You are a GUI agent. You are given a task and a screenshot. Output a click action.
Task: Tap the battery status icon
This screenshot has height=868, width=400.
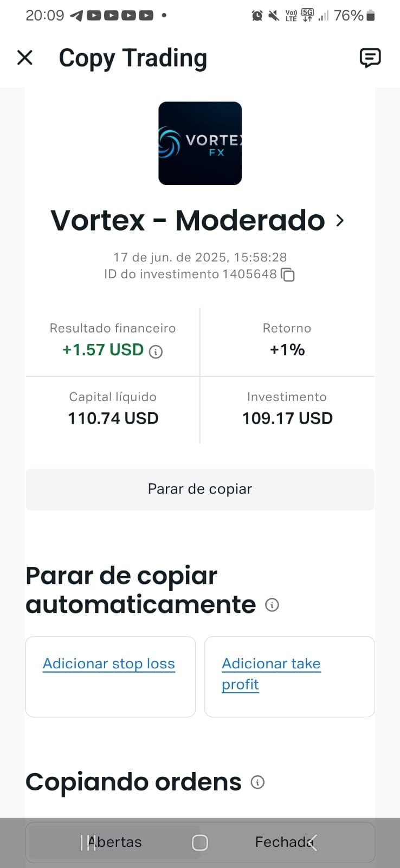coord(371,16)
